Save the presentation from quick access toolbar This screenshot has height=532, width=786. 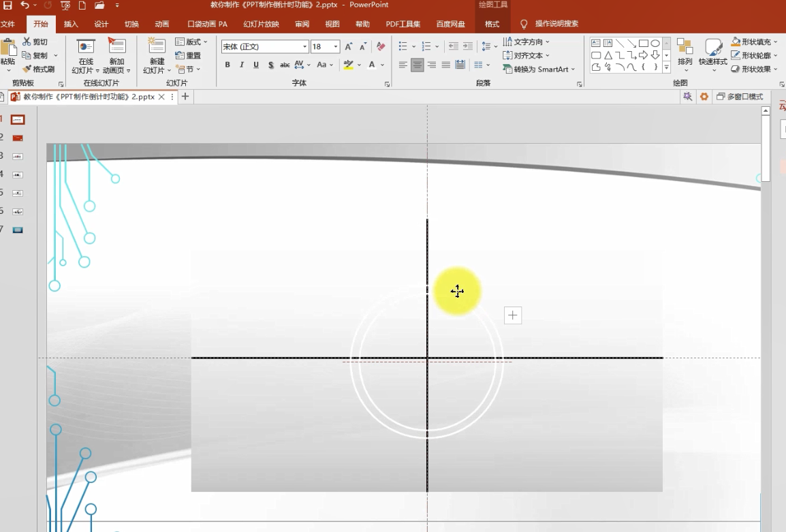[x=8, y=5]
